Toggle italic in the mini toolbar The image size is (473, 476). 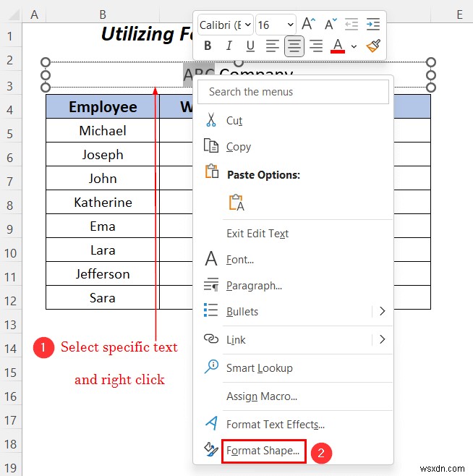point(229,46)
